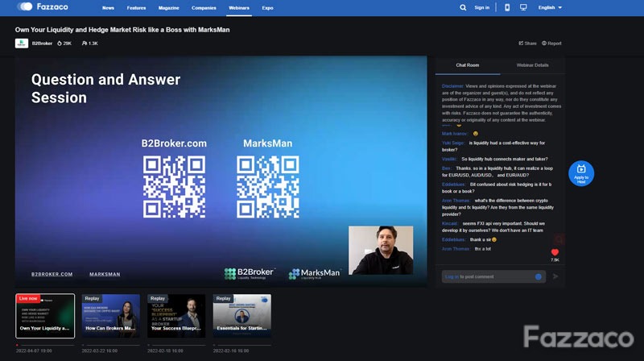Open the Features menu
This screenshot has width=644, height=361.
coord(136,8)
